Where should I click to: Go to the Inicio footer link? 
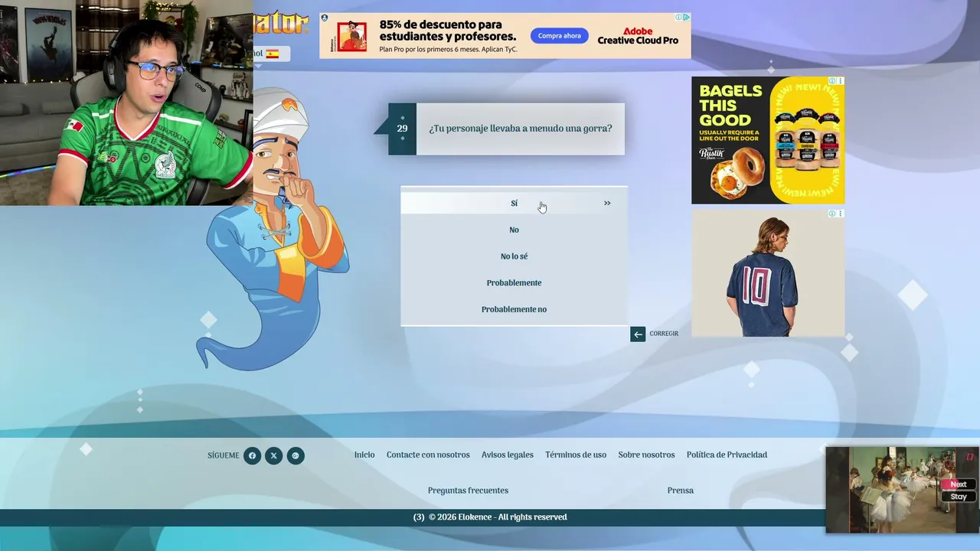click(x=364, y=455)
